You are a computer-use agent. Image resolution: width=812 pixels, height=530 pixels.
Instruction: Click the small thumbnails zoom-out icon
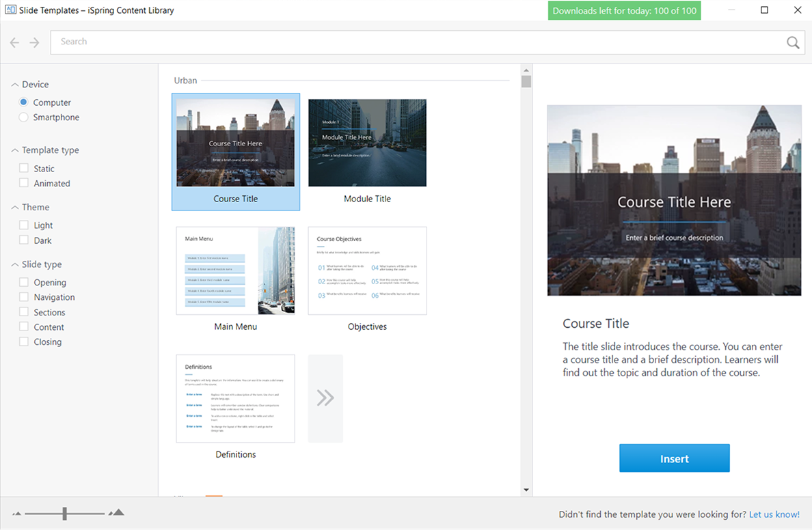pyautogui.click(x=16, y=514)
